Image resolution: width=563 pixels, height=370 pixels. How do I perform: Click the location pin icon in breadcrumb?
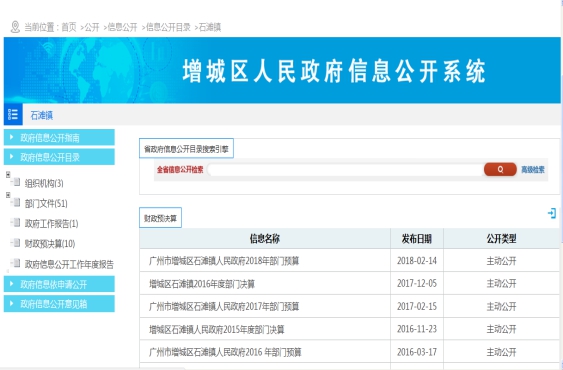[15, 27]
